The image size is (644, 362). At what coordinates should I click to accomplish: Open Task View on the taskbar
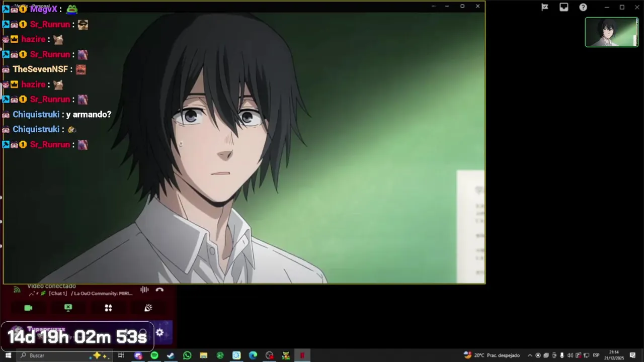tap(121, 355)
